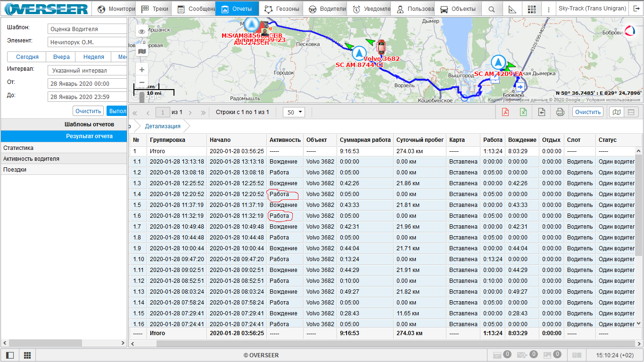Select the Вчера quick interval button
The height and width of the screenshot is (362, 644).
[61, 57]
